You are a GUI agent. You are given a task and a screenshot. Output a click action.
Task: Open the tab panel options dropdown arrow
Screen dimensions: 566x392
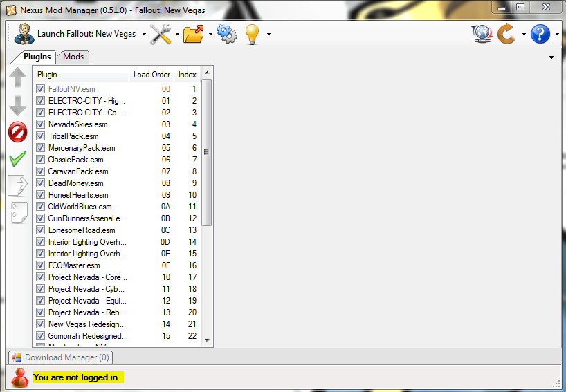(x=551, y=57)
